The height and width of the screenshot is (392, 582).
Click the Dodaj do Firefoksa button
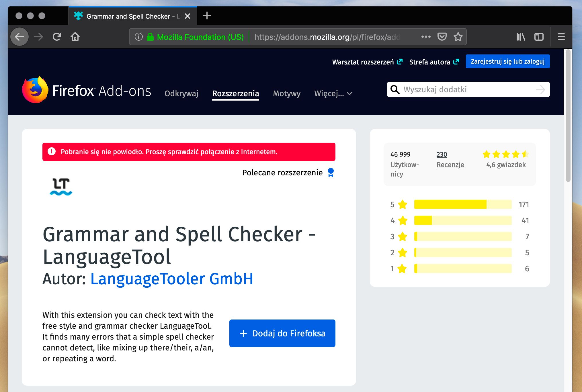[x=282, y=333]
